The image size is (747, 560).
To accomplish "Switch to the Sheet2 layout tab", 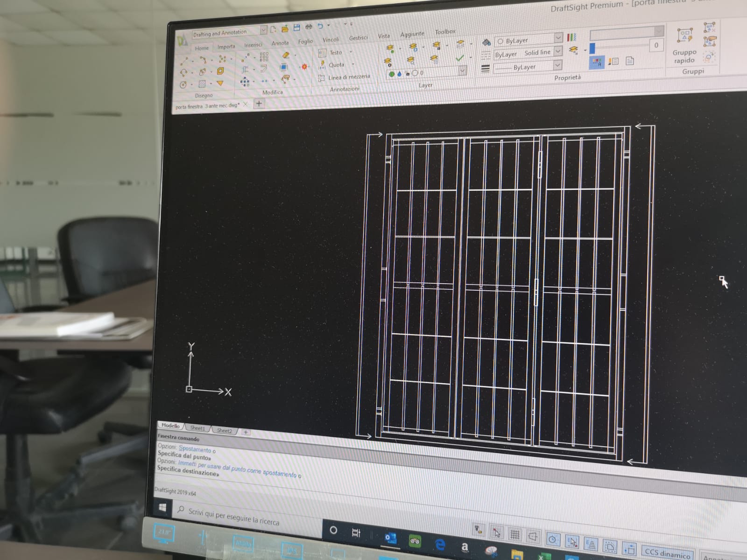I will pos(225,431).
